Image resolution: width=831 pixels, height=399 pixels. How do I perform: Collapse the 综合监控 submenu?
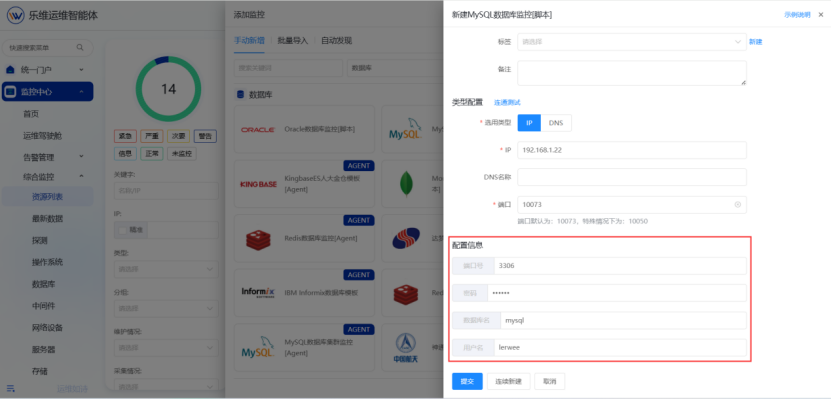81,176
